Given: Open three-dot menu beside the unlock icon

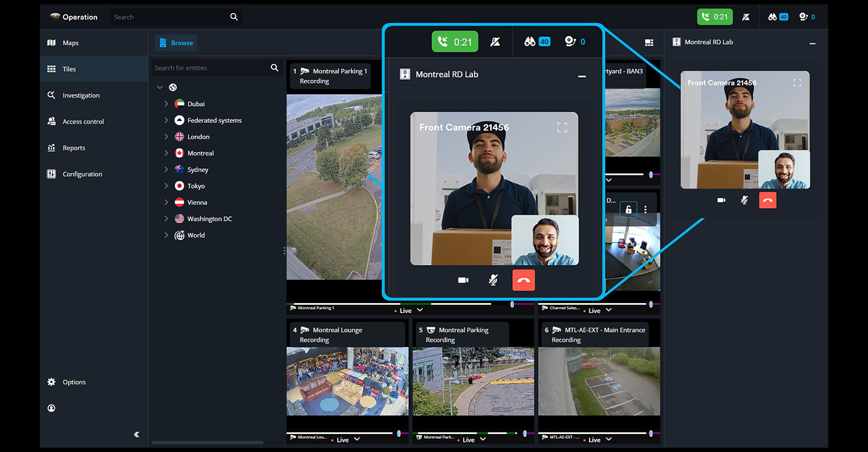Looking at the screenshot, I should pos(645,209).
